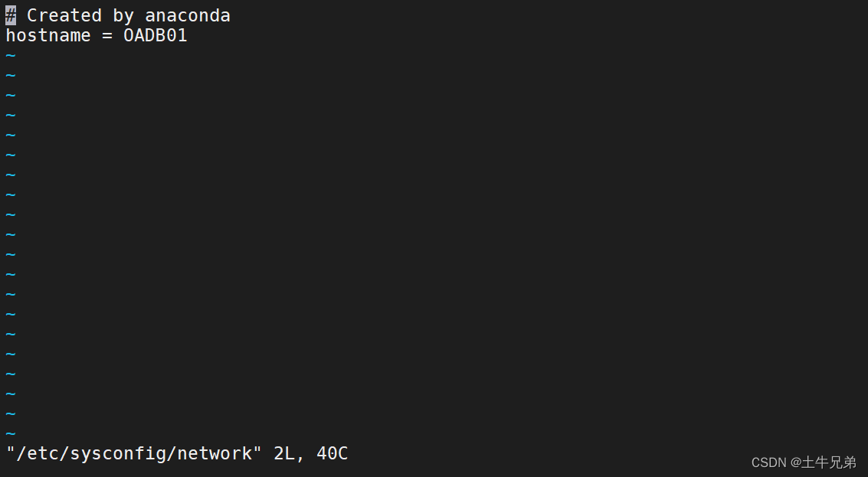Click the hostname key text
Screen dimensions: 868x477
point(48,35)
